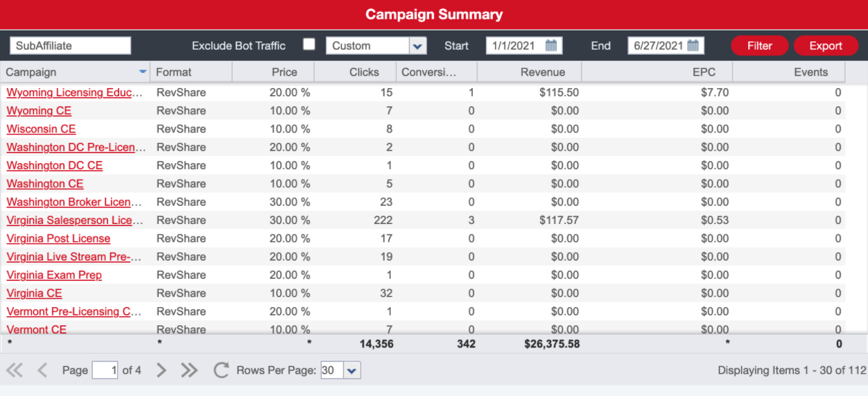This screenshot has width=868, height=396.
Task: Click the Campaign column sort arrow
Action: pyautogui.click(x=143, y=72)
